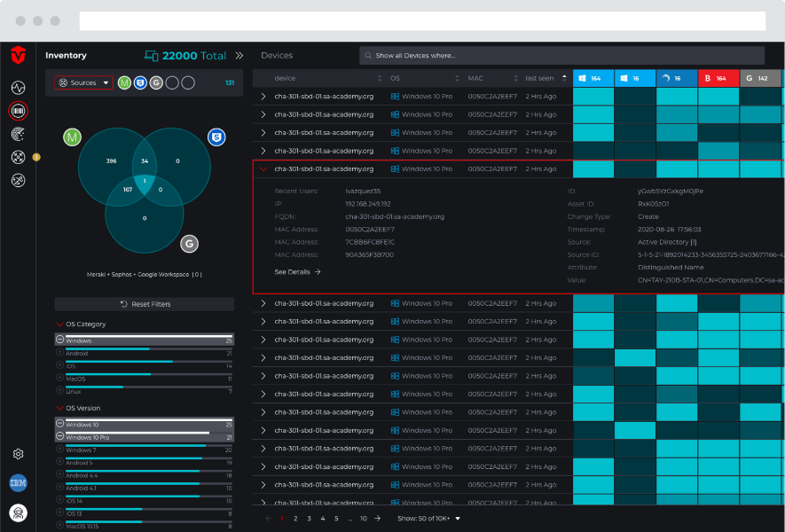
Task: Go to page 3
Action: pyautogui.click(x=309, y=519)
